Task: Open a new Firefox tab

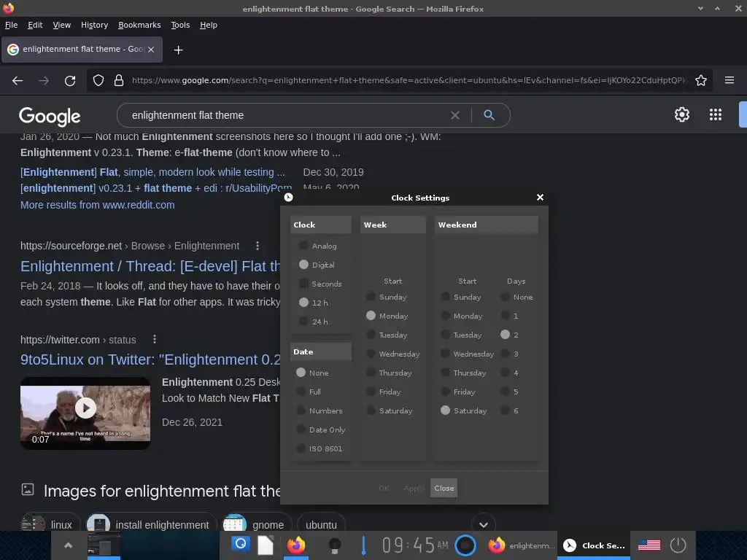Action: 178,50
